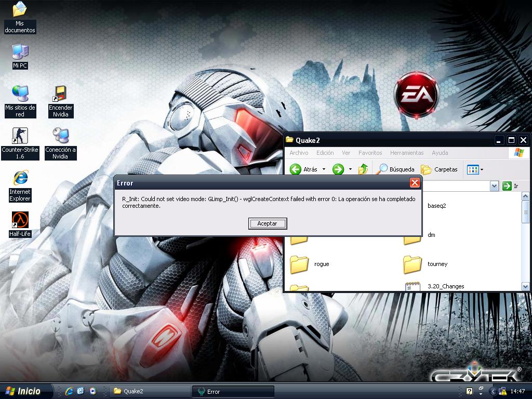The image size is (532, 399).
Task: Click the vertical scrollbar thumb in Quake2 window
Action: 525,212
